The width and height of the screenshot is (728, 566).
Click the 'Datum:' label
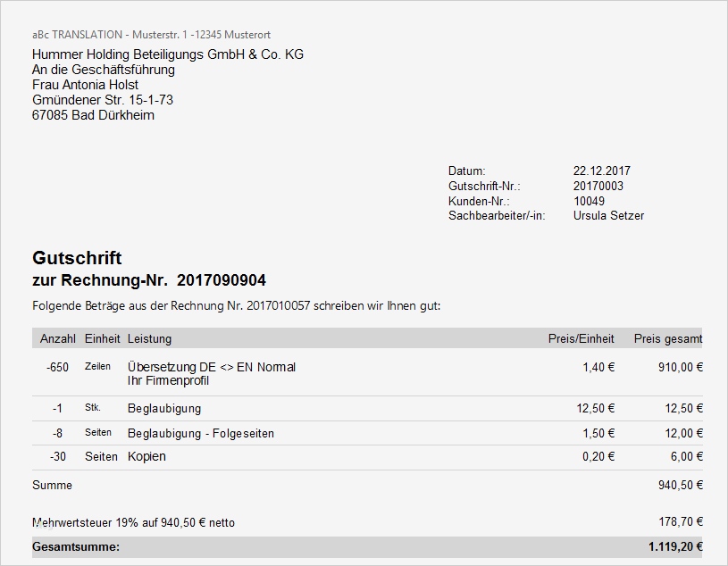pyautogui.click(x=466, y=171)
